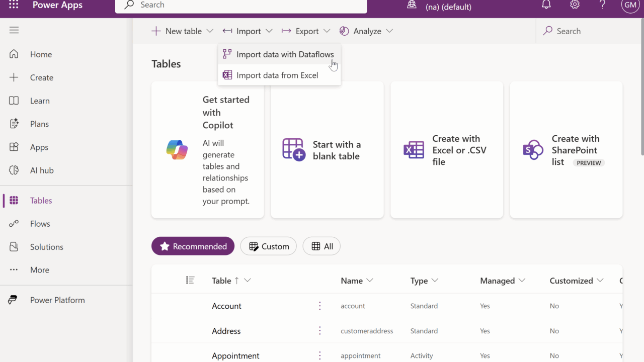This screenshot has height=362, width=644.
Task: Open AI hub in the sidebar
Action: (41, 170)
